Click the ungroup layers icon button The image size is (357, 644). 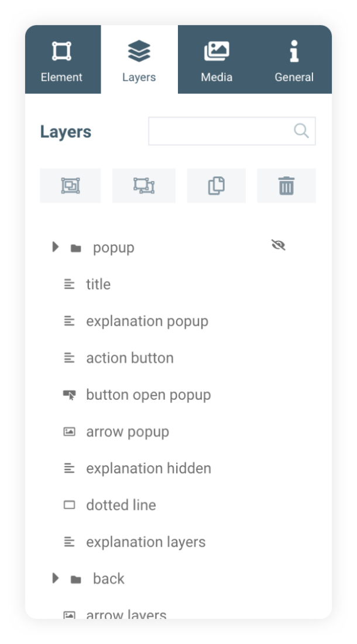point(143,186)
